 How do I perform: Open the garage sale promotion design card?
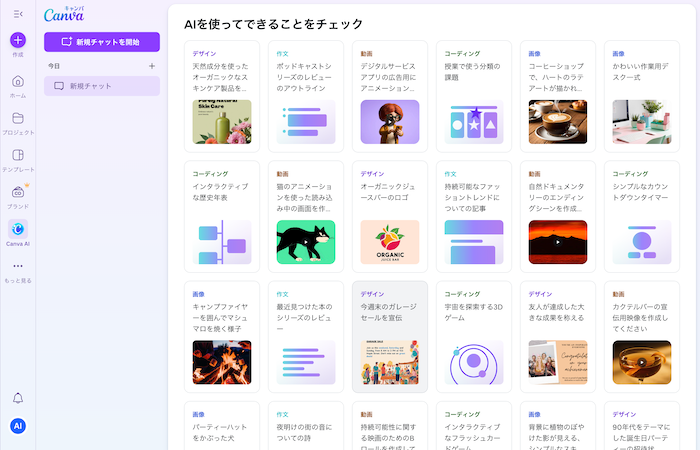click(x=390, y=337)
